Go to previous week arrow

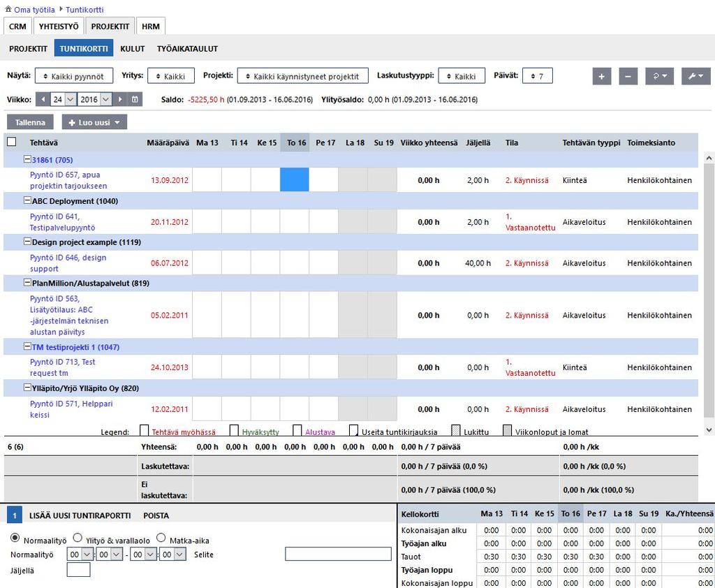coord(43,99)
